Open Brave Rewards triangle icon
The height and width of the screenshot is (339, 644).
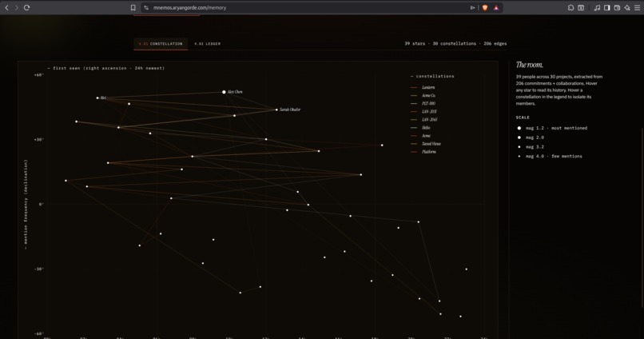pyautogui.click(x=496, y=7)
